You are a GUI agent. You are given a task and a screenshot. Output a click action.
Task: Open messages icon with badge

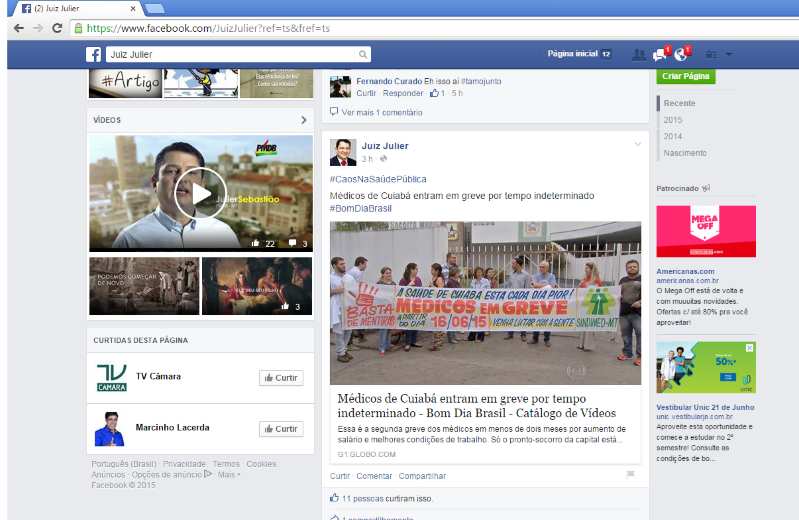(660, 54)
